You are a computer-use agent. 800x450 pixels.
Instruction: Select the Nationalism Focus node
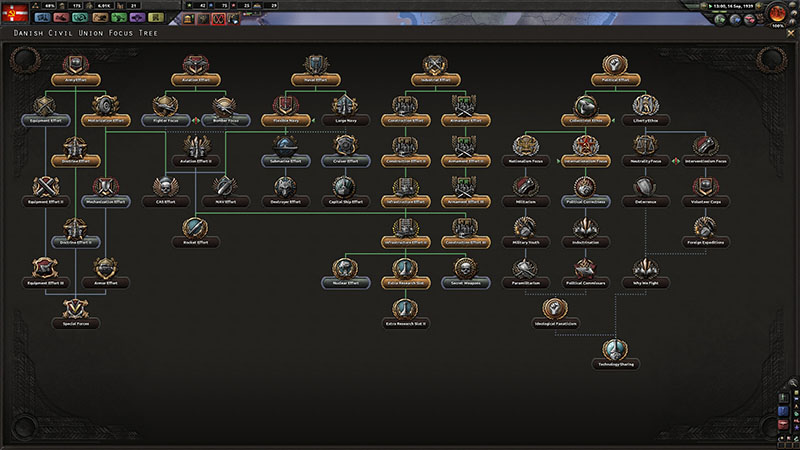(526, 152)
